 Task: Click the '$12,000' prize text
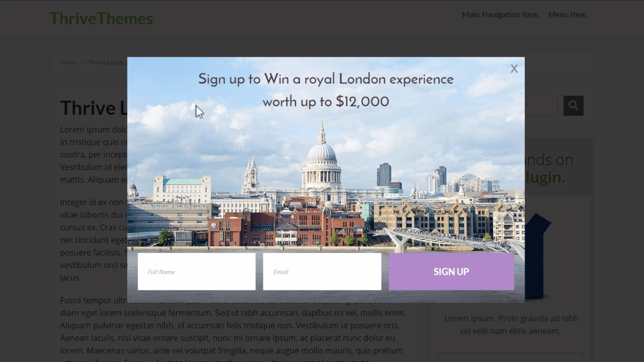coord(362,102)
